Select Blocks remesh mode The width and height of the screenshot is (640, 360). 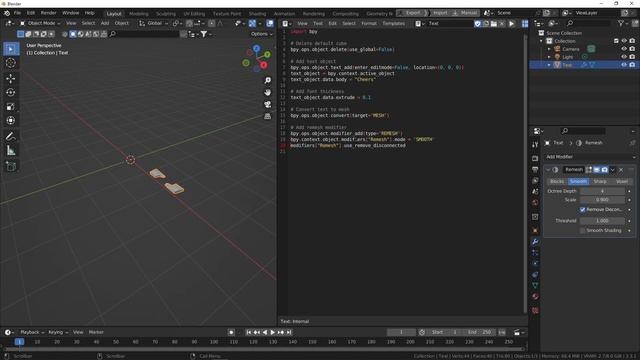pos(557,181)
